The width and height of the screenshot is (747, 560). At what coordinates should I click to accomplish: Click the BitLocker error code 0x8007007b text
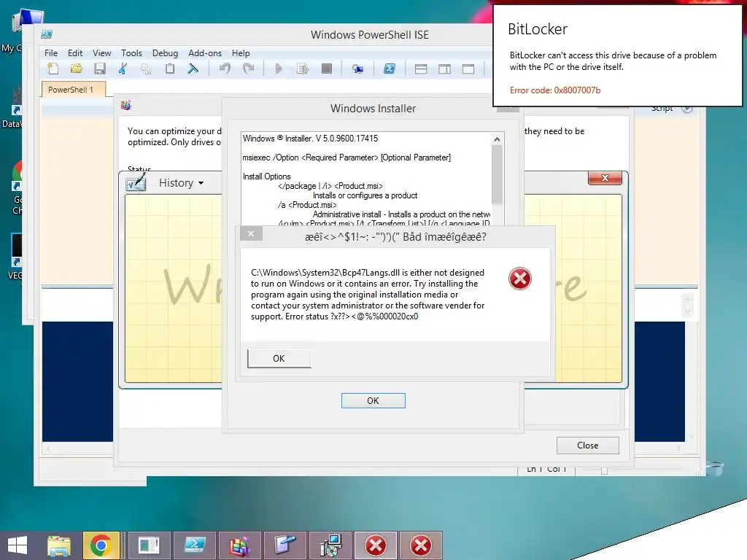[555, 90]
